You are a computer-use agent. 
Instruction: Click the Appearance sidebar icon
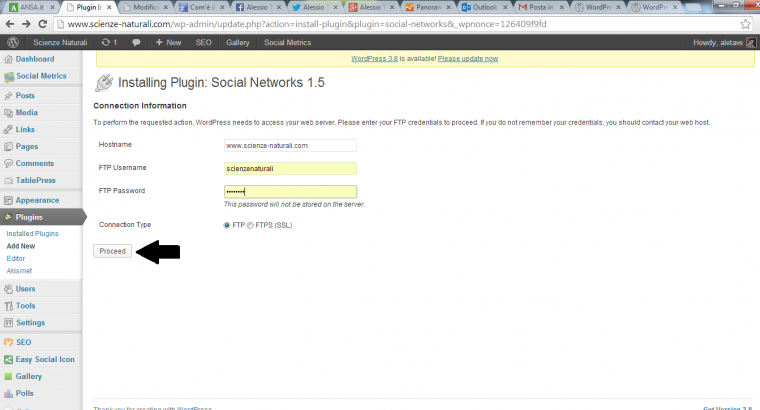click(8, 200)
